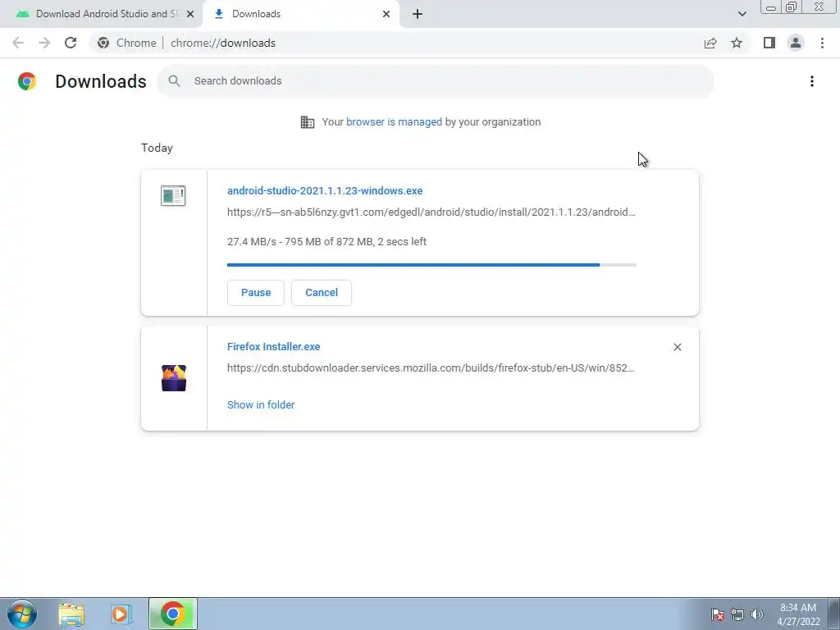Click the Chrome taskbar button
The image size is (840, 630).
(x=173, y=614)
